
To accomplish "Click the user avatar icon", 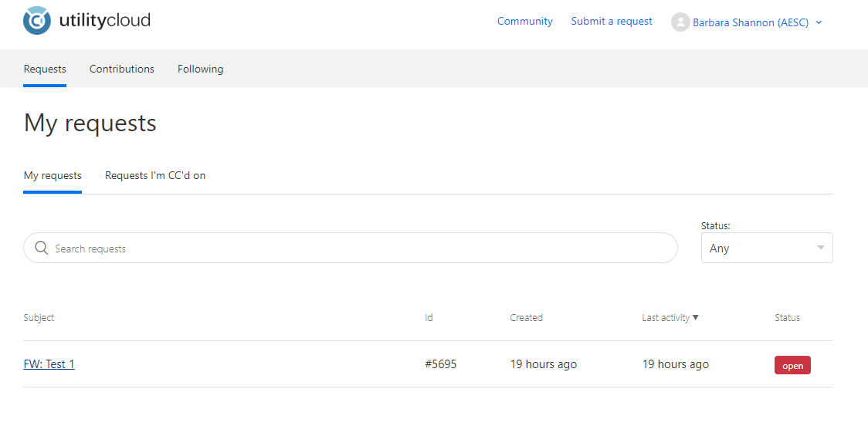I will (680, 22).
